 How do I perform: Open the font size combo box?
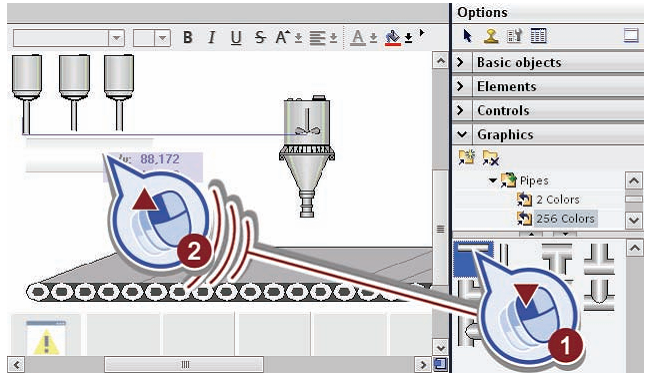[152, 38]
